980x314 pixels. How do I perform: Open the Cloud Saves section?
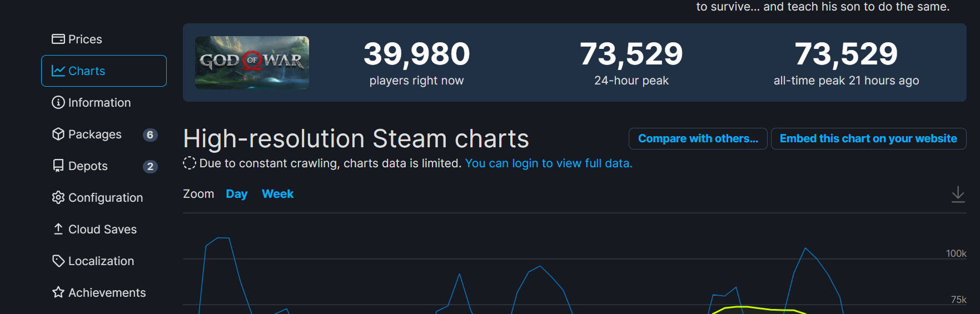click(x=102, y=229)
